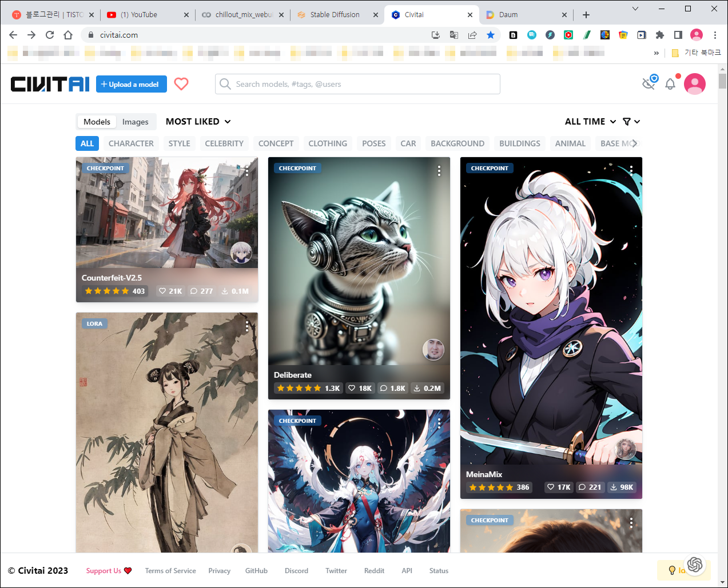The width and height of the screenshot is (728, 588).
Task: Click the 18K likes heart on Deliberate
Action: click(360, 388)
